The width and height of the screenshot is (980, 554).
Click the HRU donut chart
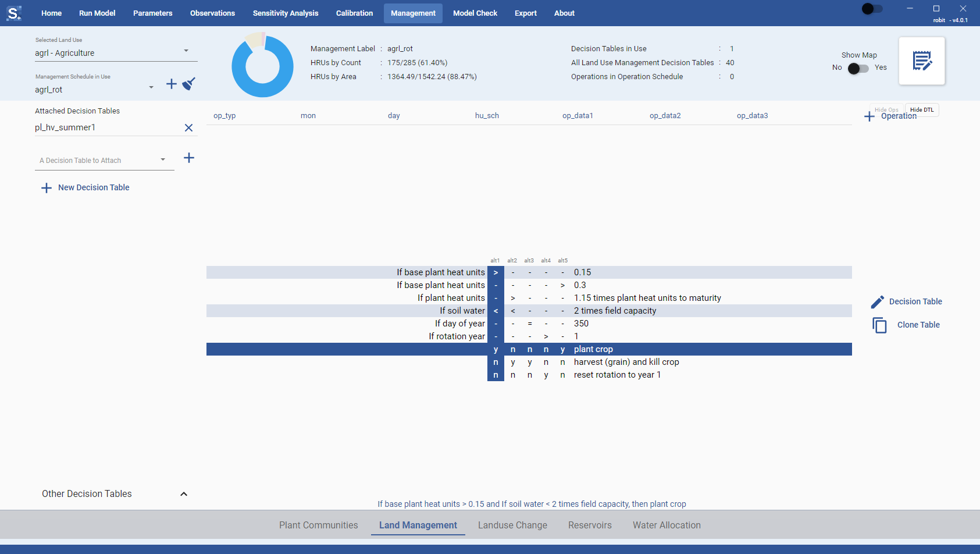(x=263, y=65)
